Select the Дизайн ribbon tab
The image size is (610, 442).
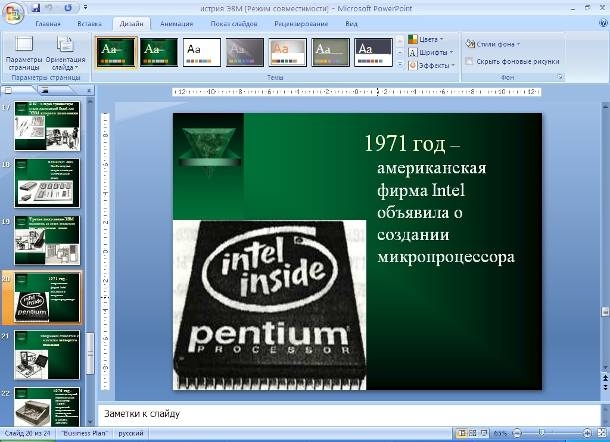click(131, 24)
